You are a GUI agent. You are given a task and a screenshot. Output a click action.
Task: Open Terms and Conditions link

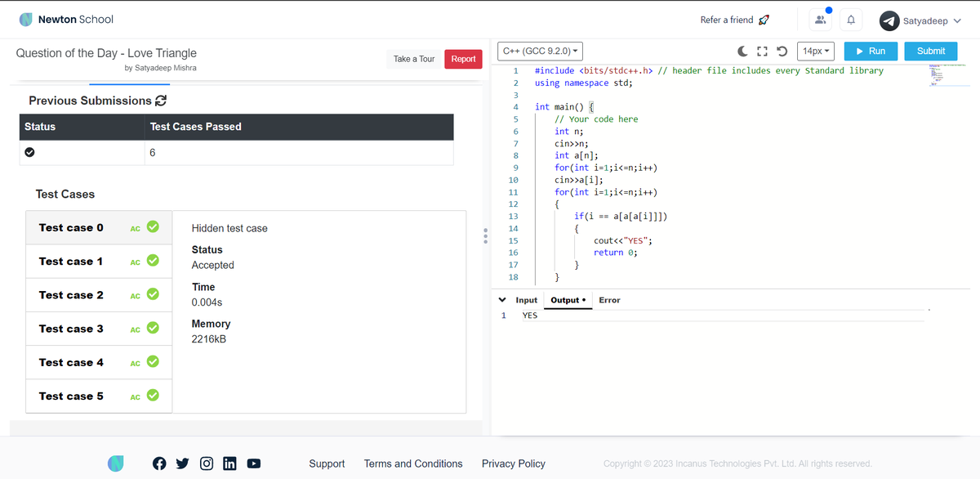pyautogui.click(x=413, y=463)
